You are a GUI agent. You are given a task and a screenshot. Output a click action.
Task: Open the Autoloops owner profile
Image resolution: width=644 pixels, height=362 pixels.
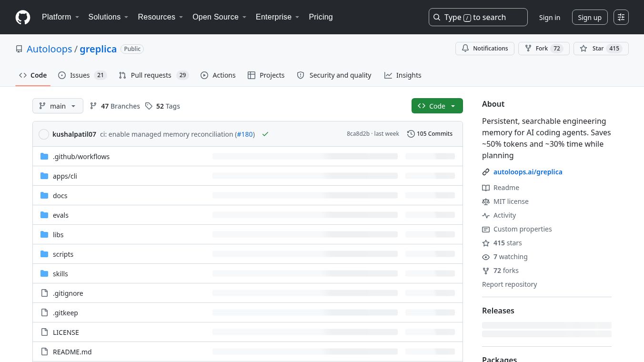[x=50, y=49]
